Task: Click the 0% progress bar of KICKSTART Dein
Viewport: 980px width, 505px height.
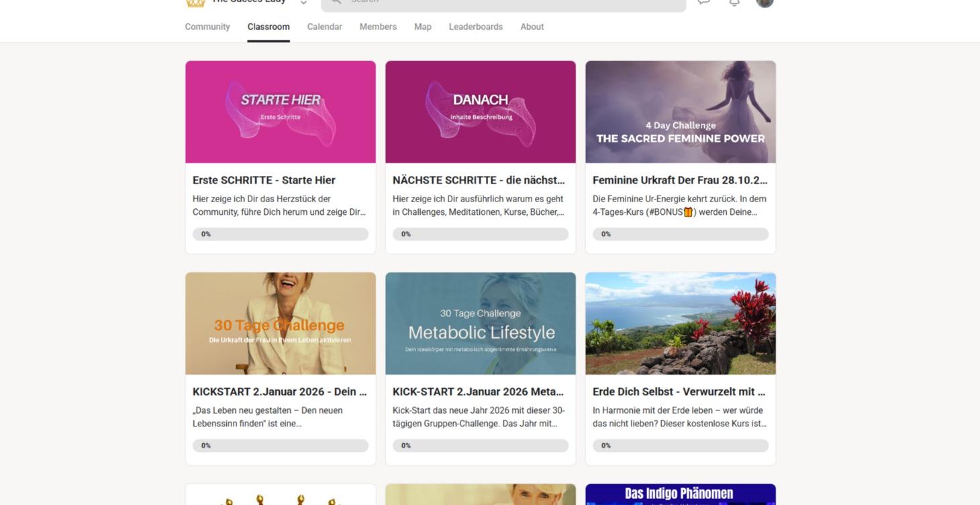Action: (x=281, y=446)
